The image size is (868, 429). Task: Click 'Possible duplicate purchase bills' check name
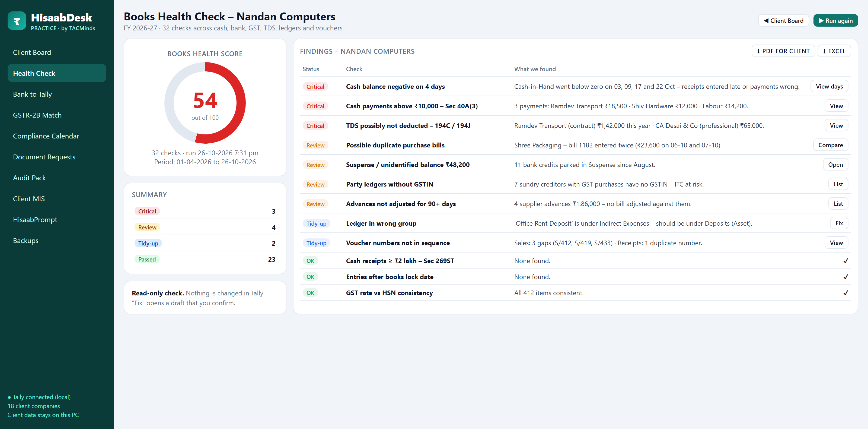coord(395,145)
